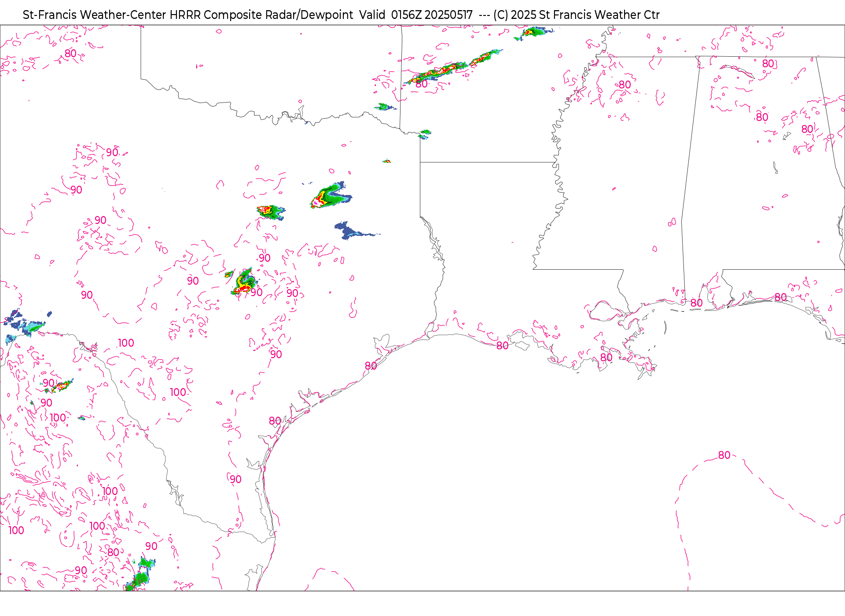Viewport: 845px width, 616px height.
Task: Click the title text "HRRR Composite Radar/Dewpoint"
Action: 261,15
